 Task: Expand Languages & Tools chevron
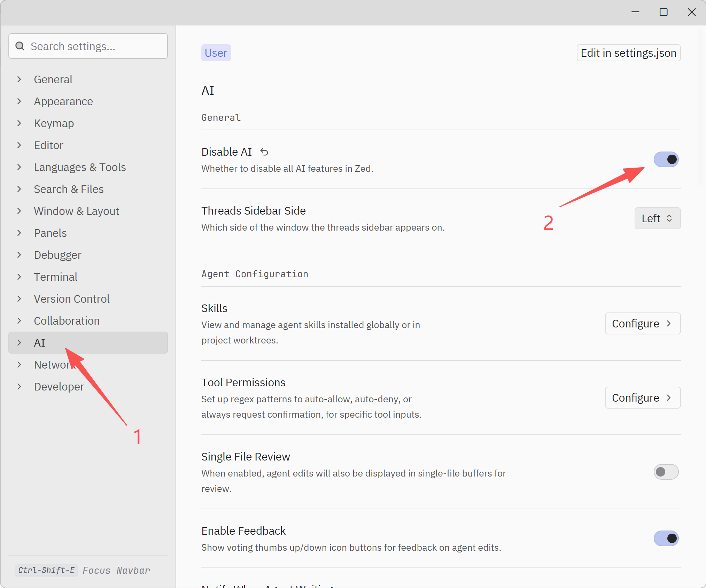(x=20, y=167)
